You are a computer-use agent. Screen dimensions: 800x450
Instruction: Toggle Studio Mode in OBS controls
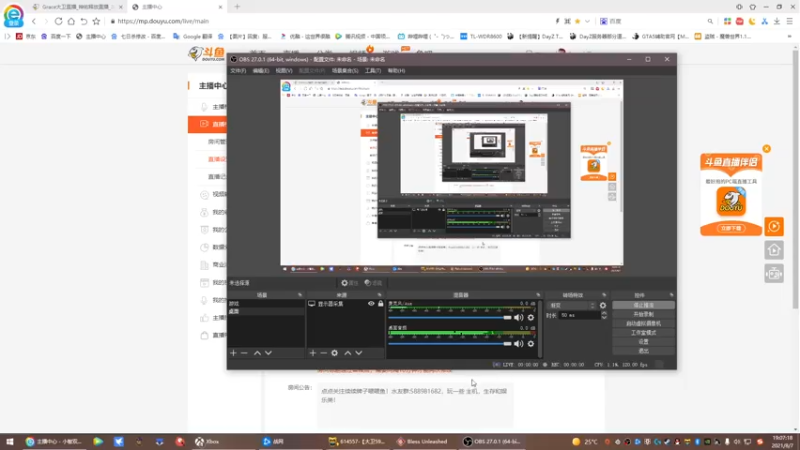coord(643,333)
